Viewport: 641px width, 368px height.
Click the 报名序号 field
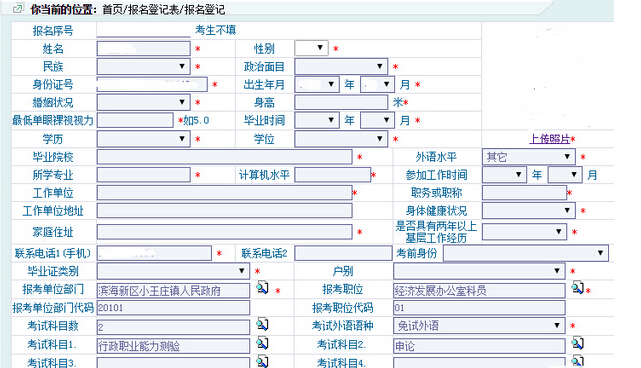[143, 30]
